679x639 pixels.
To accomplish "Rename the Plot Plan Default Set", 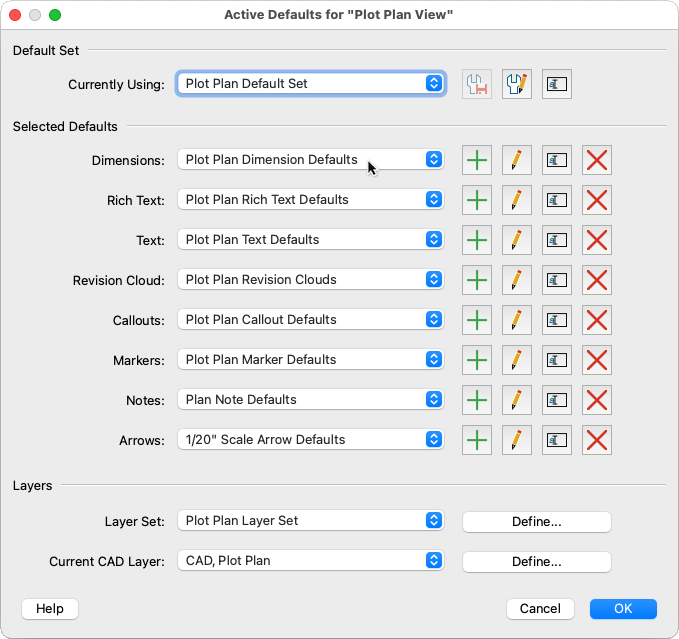I will [x=557, y=84].
